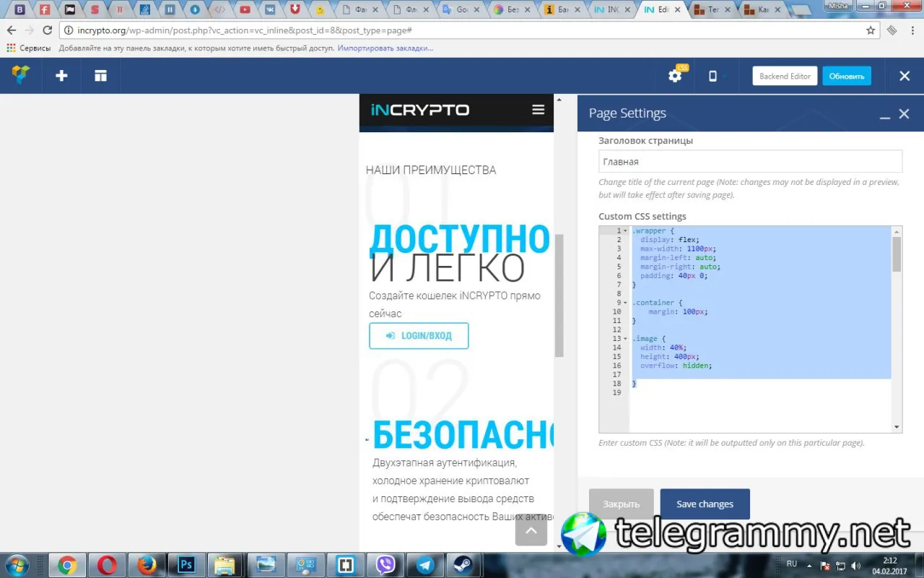Click the back-to-top arrow button
The width and height of the screenshot is (924, 578).
(x=531, y=531)
